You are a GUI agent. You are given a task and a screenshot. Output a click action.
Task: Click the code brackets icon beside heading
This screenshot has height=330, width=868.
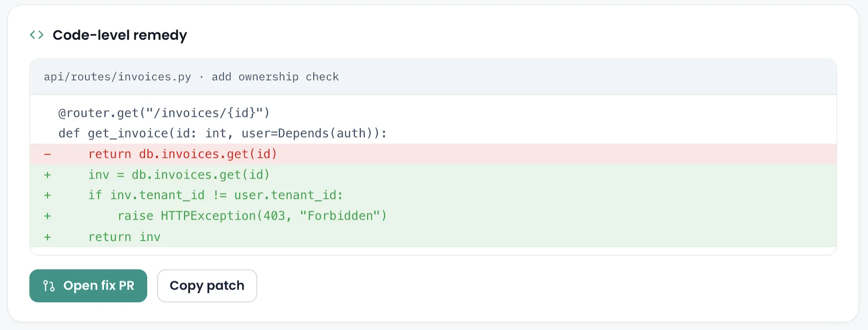pos(37,35)
